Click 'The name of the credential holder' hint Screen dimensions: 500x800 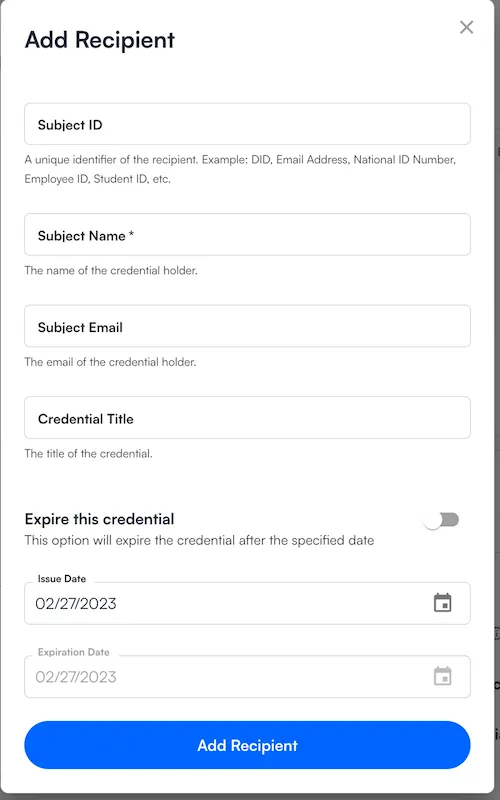[x=111, y=270]
